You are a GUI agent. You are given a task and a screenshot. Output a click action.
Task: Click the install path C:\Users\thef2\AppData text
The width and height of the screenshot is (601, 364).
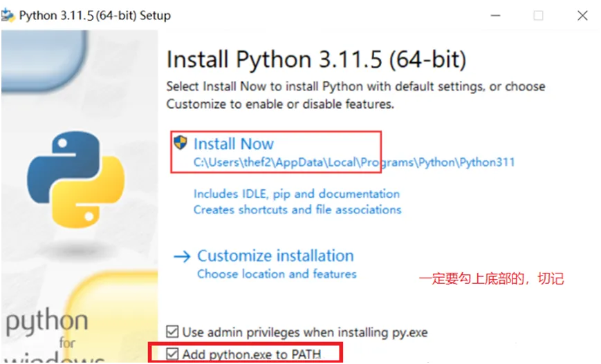354,162
